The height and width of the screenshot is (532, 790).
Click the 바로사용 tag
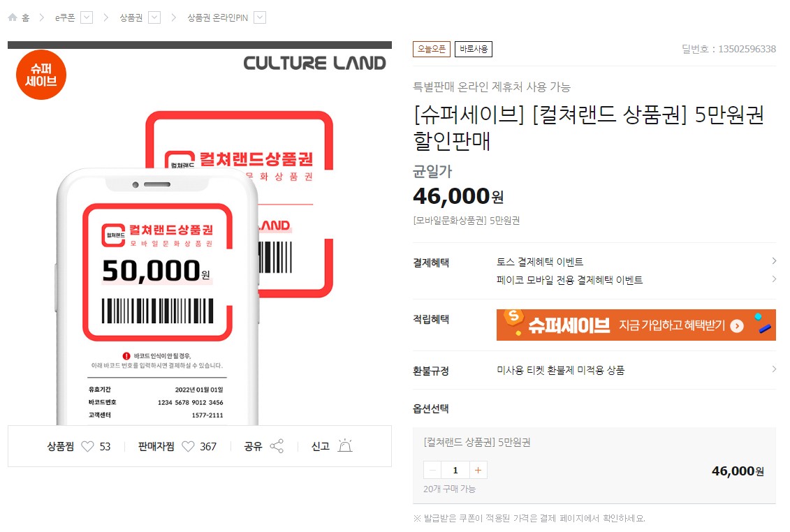474,49
